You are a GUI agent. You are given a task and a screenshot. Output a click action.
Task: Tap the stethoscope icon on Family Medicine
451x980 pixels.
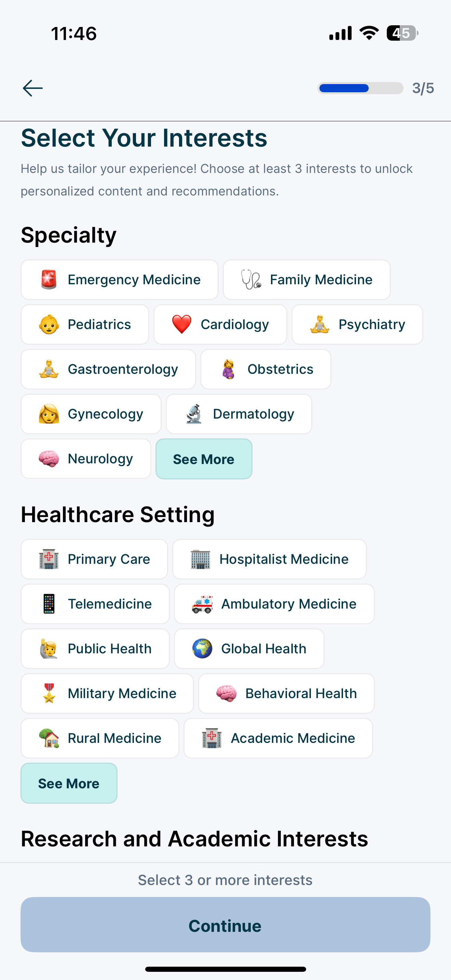tap(251, 280)
